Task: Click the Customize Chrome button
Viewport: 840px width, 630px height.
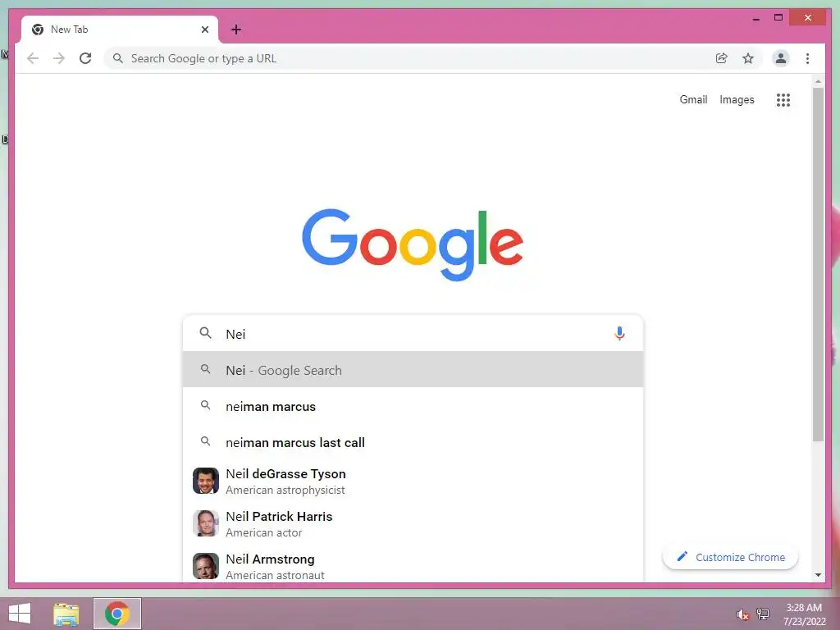Action: pyautogui.click(x=730, y=557)
